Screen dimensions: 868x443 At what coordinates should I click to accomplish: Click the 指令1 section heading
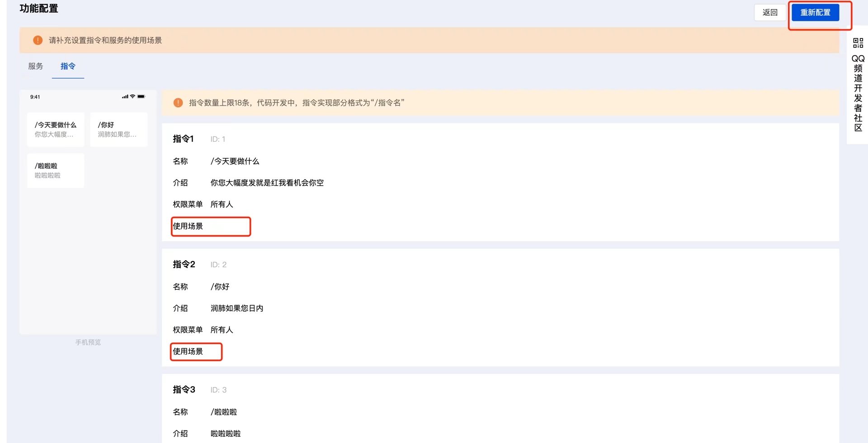coord(183,139)
